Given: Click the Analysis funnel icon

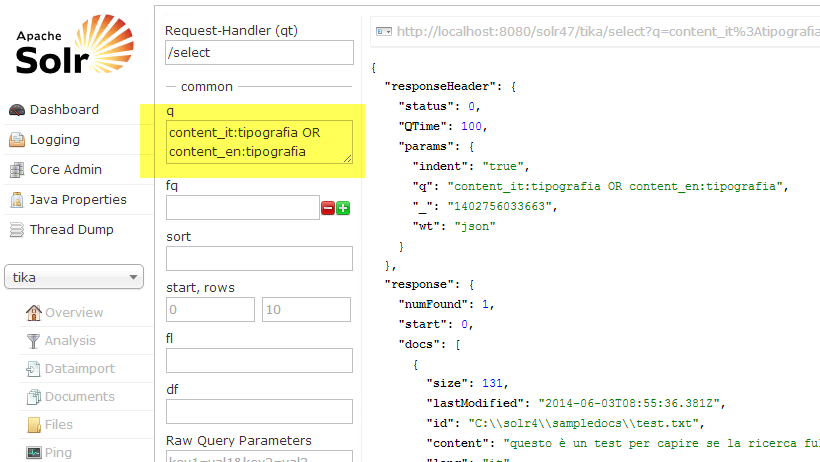Looking at the screenshot, I should 33,341.
